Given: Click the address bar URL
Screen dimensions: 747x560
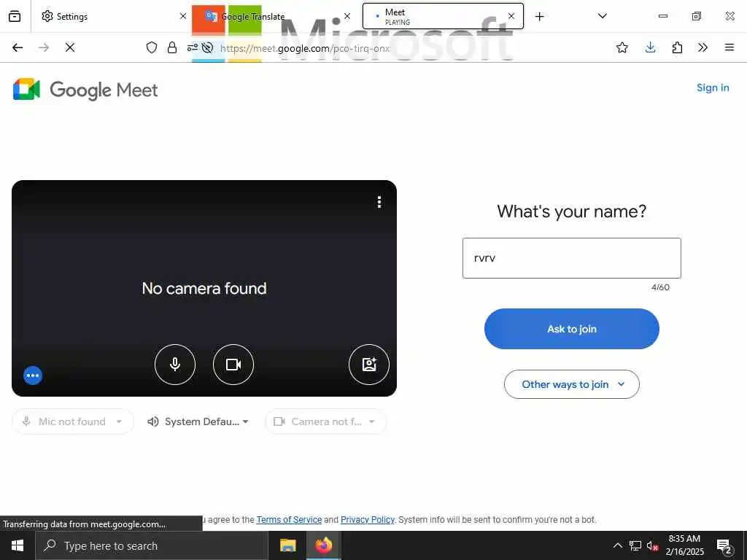Looking at the screenshot, I should coord(305,48).
